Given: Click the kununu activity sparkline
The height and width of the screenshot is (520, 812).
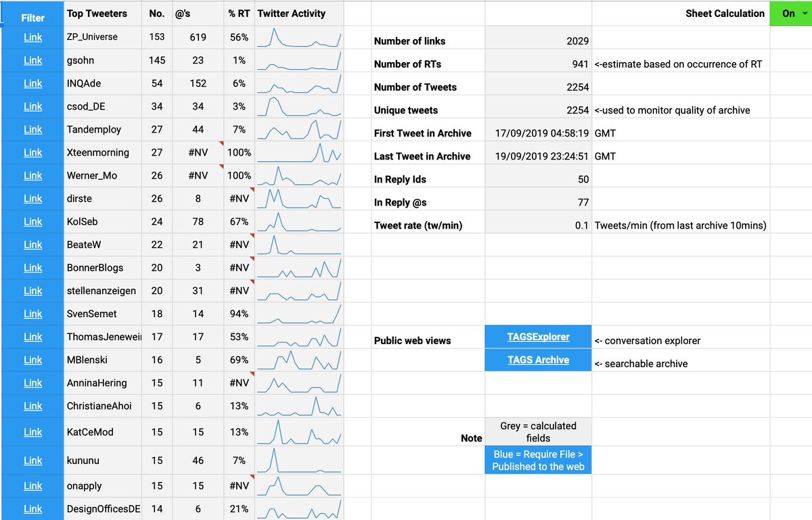Looking at the screenshot, I should [298, 460].
